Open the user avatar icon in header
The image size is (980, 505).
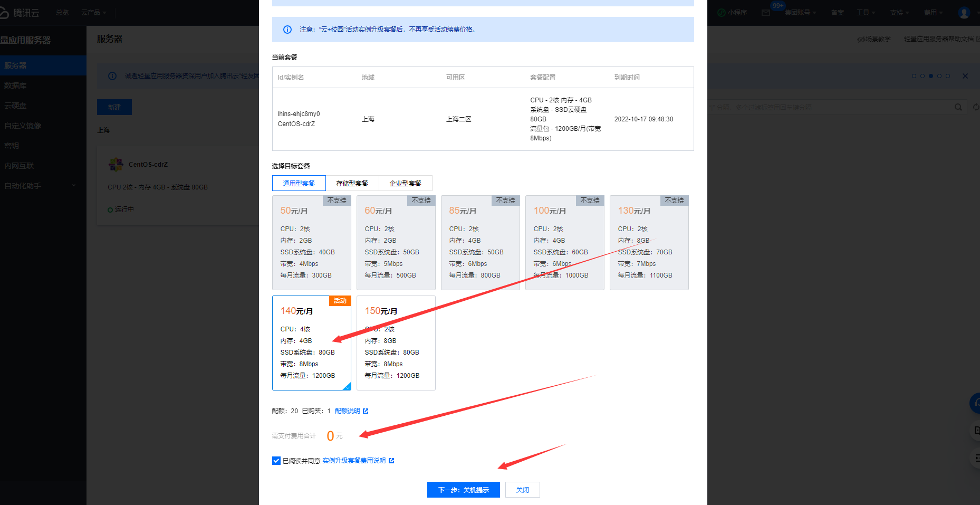pos(964,13)
